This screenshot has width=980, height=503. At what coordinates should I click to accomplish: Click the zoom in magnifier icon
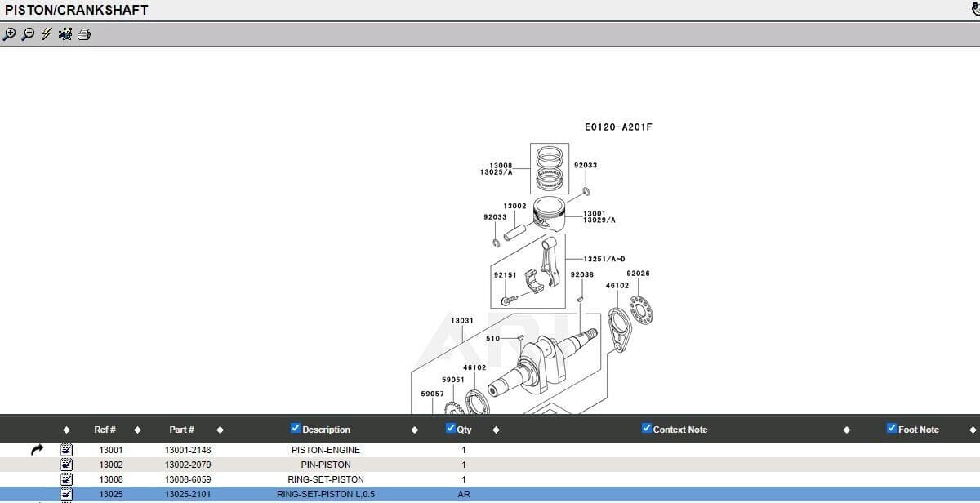click(9, 34)
